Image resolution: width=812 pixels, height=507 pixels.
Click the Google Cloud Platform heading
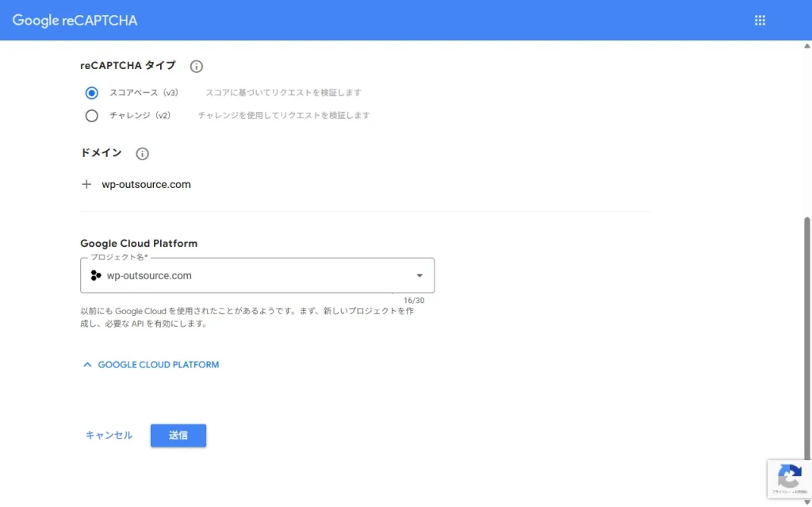pos(139,244)
